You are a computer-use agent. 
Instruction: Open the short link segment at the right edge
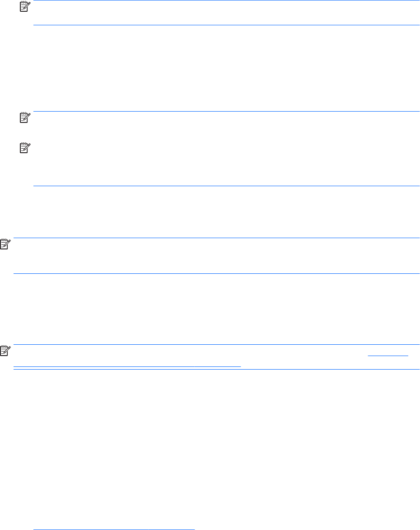point(388,354)
